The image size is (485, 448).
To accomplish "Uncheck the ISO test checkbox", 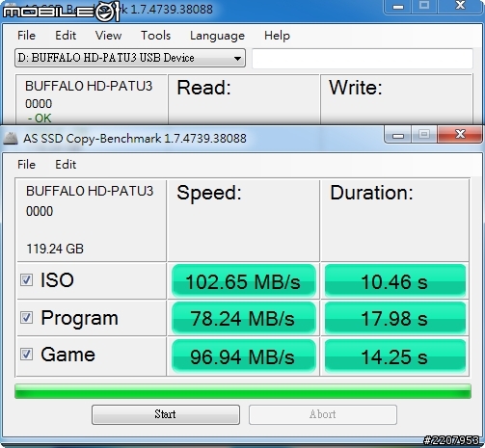I will 26,280.
